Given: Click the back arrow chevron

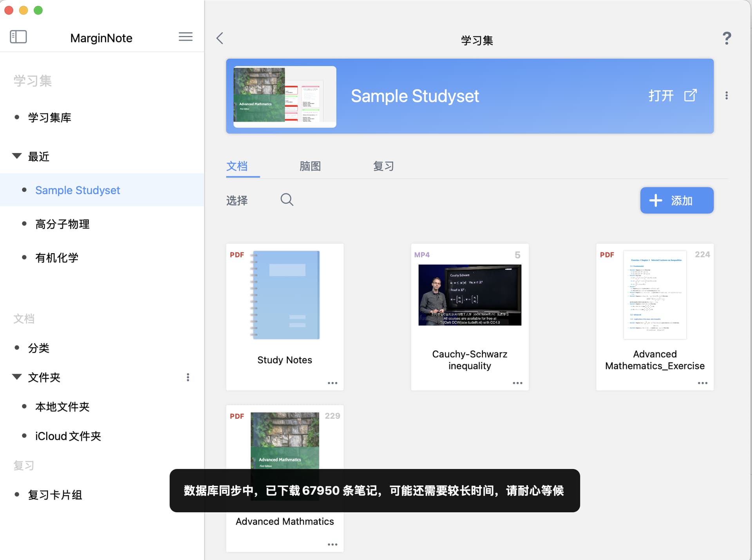Looking at the screenshot, I should tap(220, 38).
